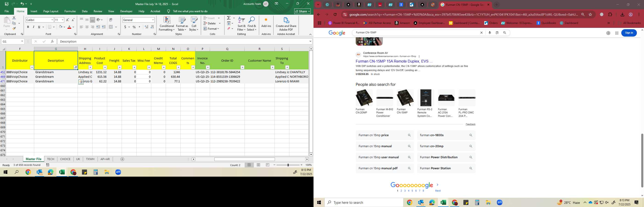Open the Data ribbon tab
Image resolution: width=644 pixels, height=207 pixels.
pyautogui.click(x=84, y=11)
